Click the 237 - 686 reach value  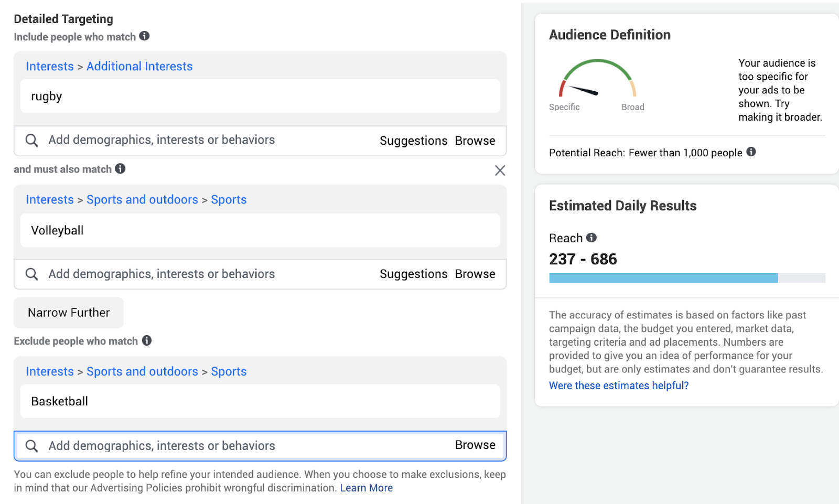click(x=583, y=259)
